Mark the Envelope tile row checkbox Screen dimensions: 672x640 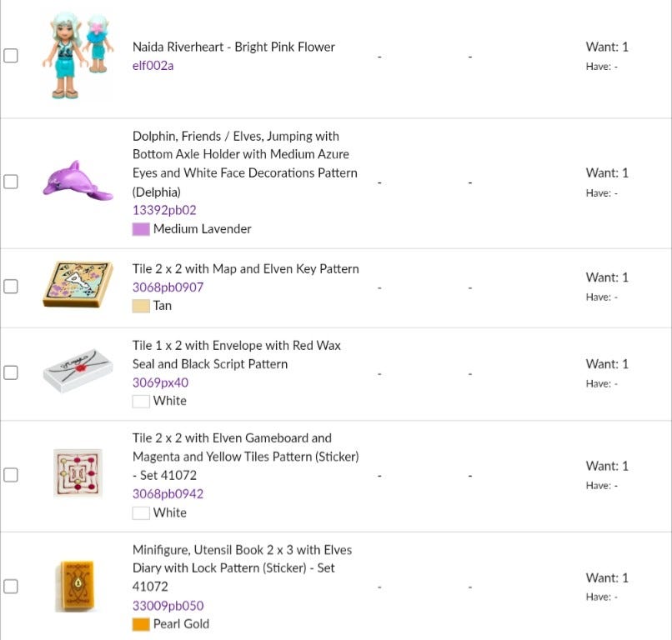click(x=11, y=372)
